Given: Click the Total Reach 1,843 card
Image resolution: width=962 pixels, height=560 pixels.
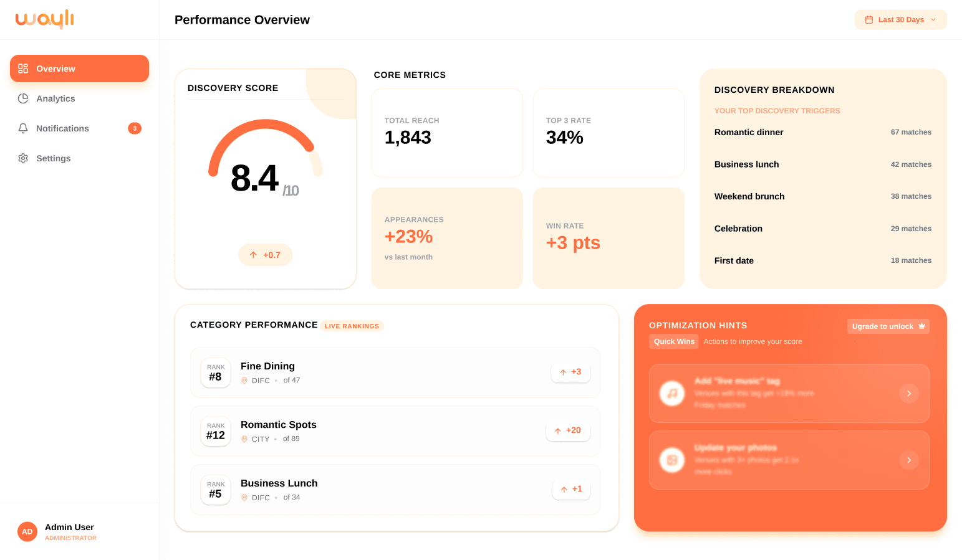Looking at the screenshot, I should pyautogui.click(x=447, y=133).
